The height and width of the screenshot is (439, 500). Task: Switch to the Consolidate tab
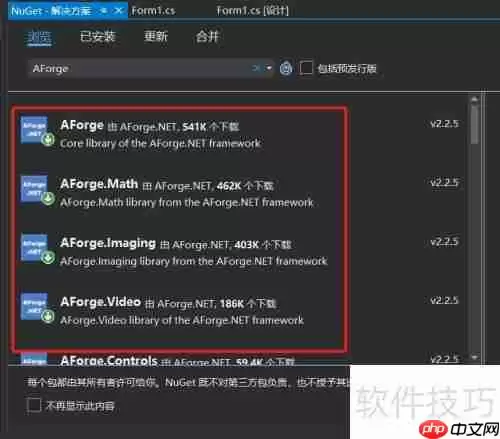point(207,36)
